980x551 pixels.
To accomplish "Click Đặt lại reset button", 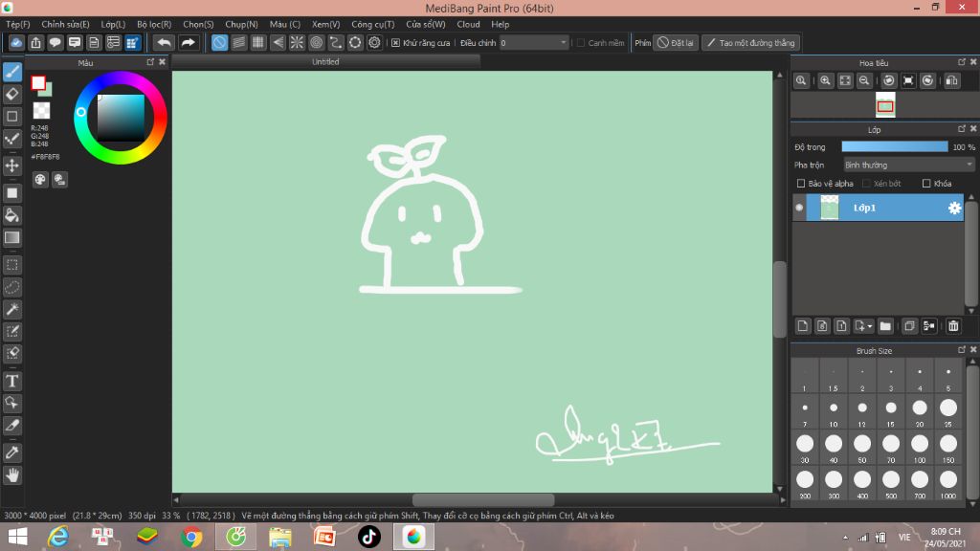I will pyautogui.click(x=676, y=42).
